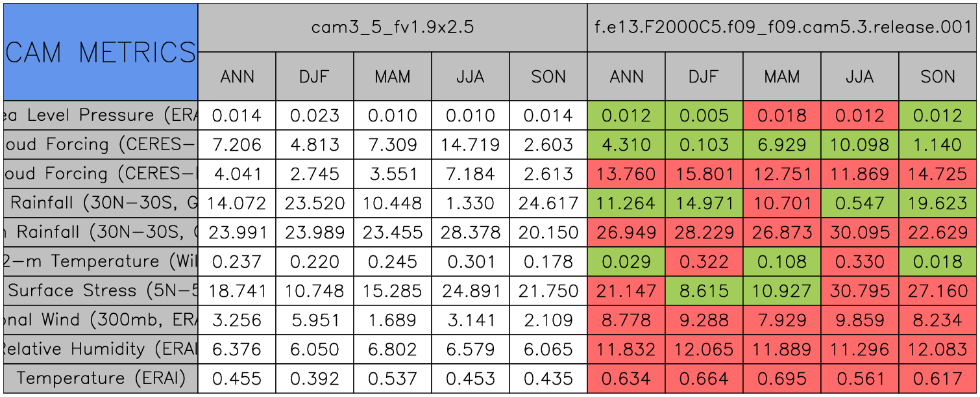The image size is (980, 397).
Task: Select the cell with value 24.617
Action: pyautogui.click(x=548, y=203)
